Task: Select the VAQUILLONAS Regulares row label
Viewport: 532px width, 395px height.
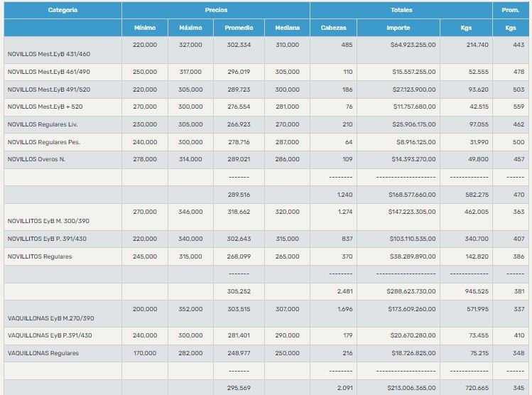Action: 43,353
